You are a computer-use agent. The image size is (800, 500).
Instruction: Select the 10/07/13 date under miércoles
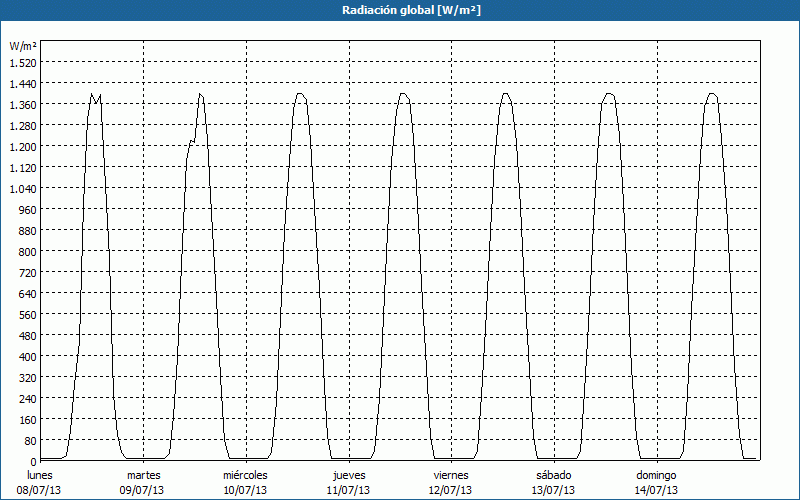pyautogui.click(x=245, y=490)
